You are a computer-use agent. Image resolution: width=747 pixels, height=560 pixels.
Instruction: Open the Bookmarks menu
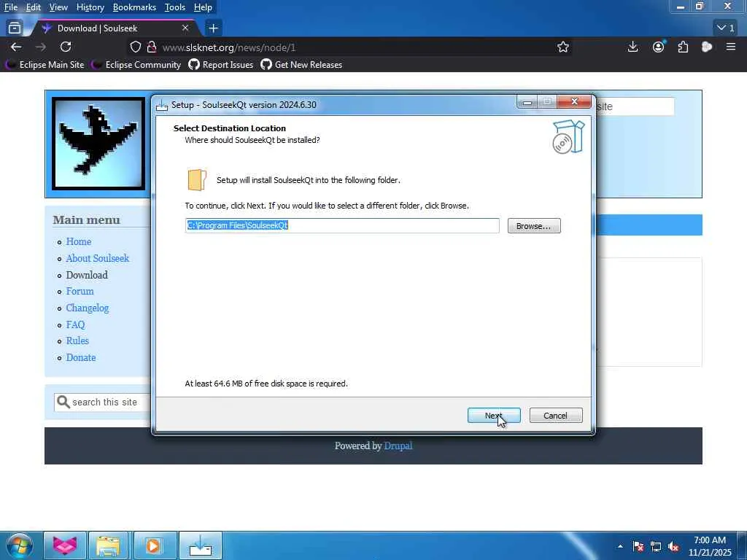(134, 7)
